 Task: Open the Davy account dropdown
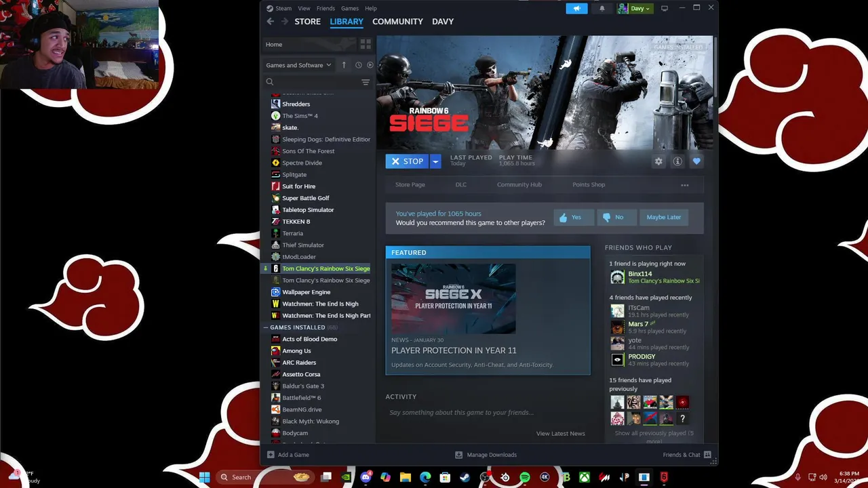pos(635,8)
